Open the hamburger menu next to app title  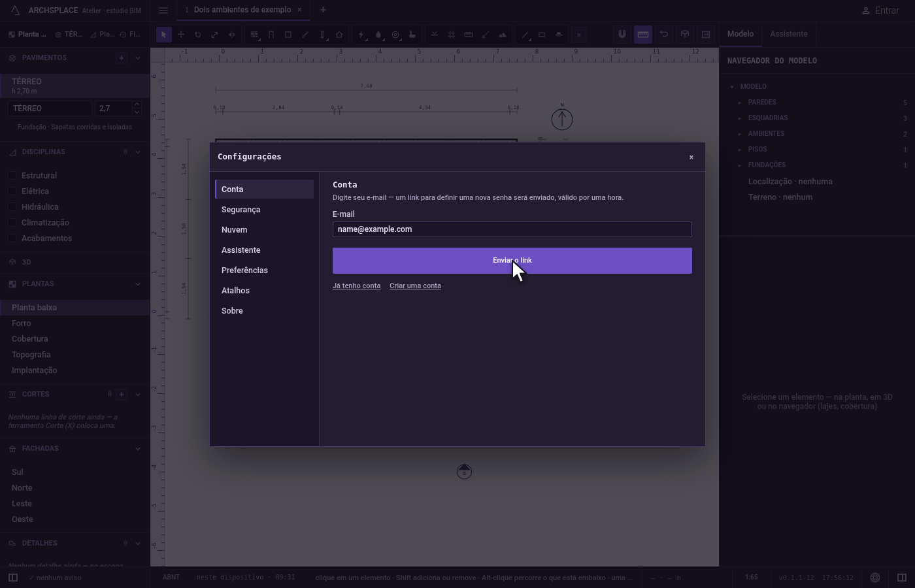point(163,10)
